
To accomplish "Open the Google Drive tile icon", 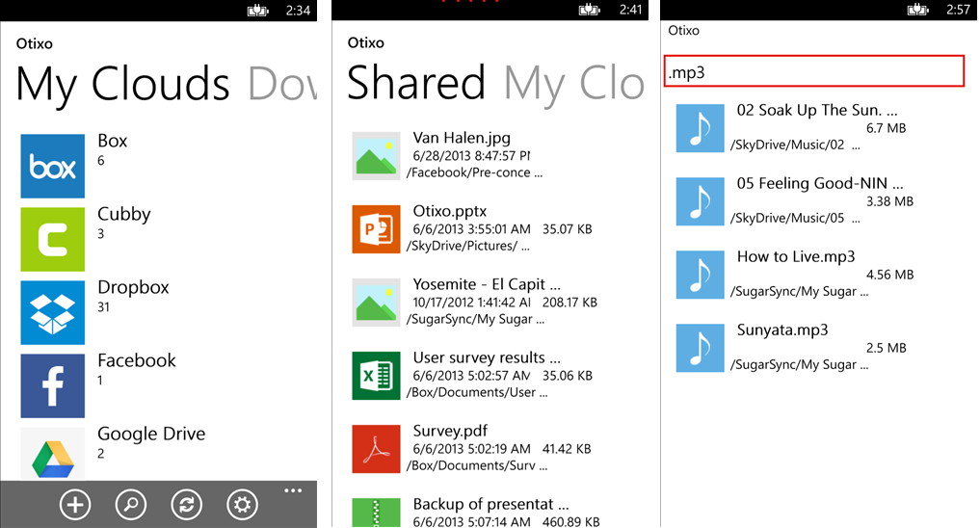I will pyautogui.click(x=52, y=454).
